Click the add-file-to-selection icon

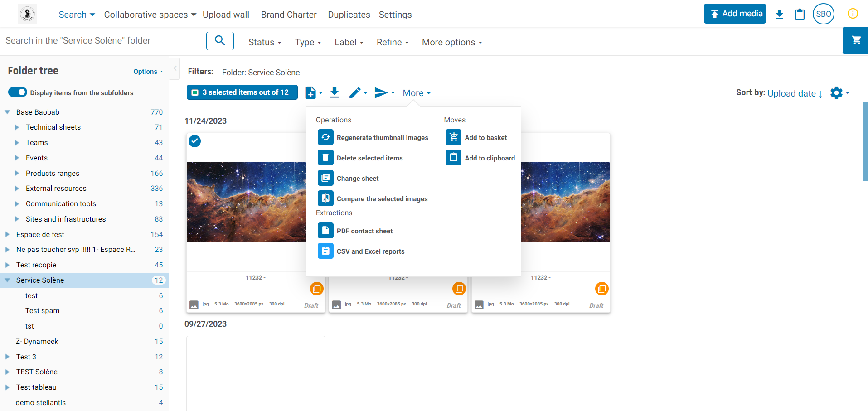(314, 92)
